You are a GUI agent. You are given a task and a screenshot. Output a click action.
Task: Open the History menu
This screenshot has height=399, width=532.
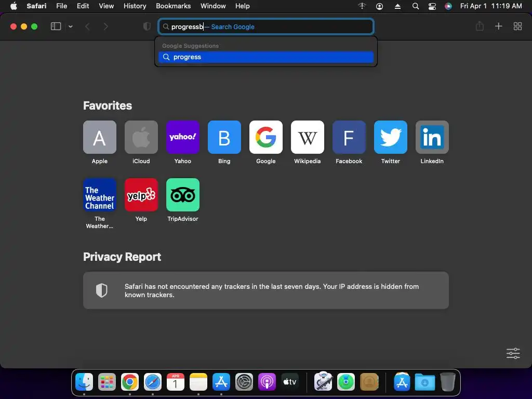tap(135, 6)
